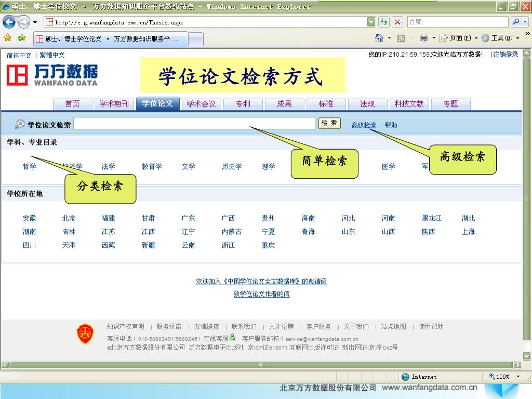Click the 检索 search button
Screen dimensions: 532x399
click(x=329, y=123)
